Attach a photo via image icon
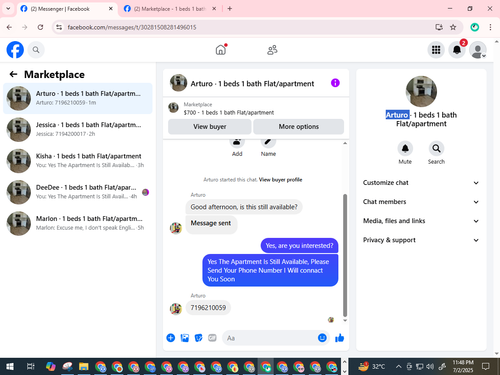The height and width of the screenshot is (375, 500). click(185, 338)
